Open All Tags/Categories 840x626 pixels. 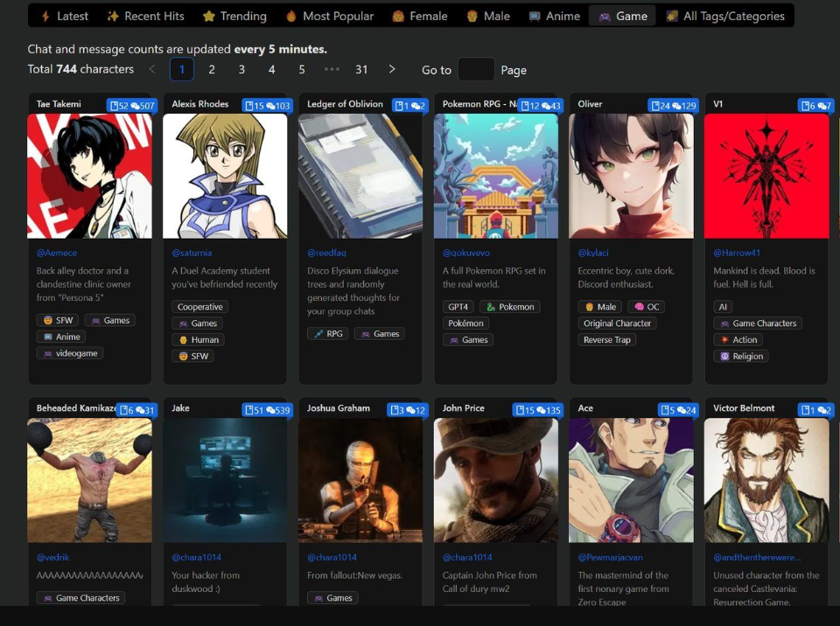(x=725, y=16)
